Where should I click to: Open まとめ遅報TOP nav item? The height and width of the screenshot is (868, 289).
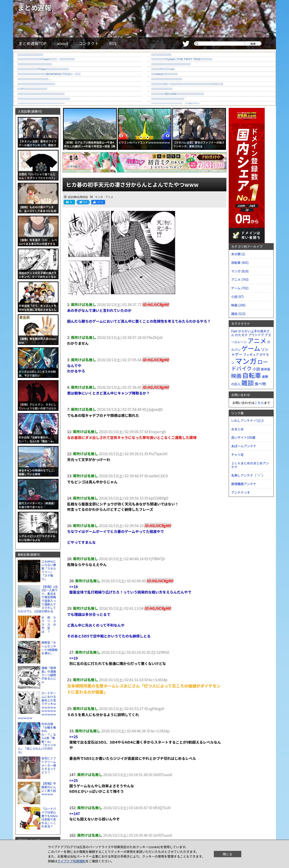point(32,43)
